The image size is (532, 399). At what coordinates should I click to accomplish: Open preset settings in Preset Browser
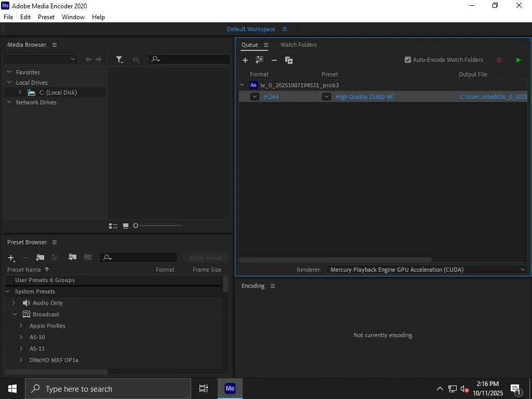[x=55, y=258]
